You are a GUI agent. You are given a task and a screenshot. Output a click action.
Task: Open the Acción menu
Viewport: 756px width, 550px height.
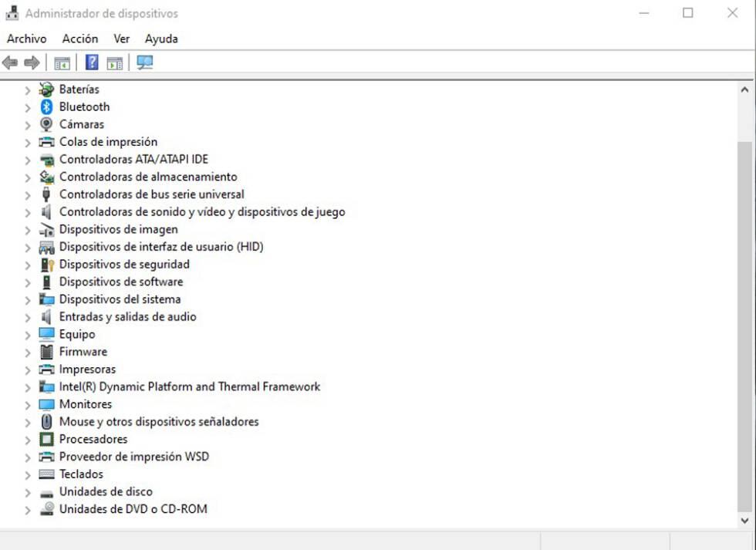(x=79, y=39)
